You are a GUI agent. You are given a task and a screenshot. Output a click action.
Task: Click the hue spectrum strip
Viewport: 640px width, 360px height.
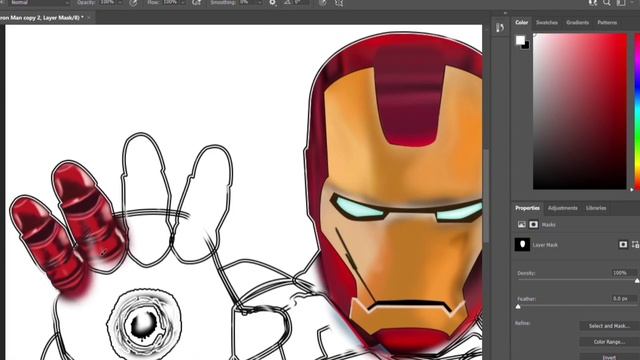[x=637, y=111]
